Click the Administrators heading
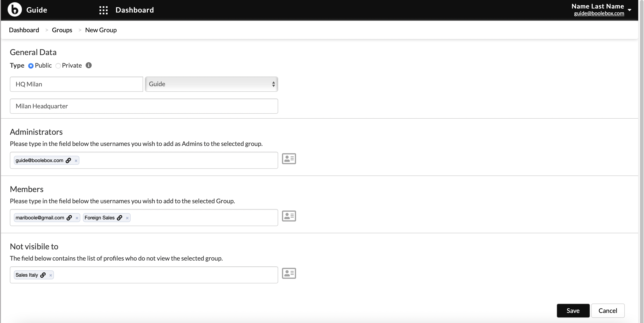This screenshot has width=644, height=323. [36, 132]
